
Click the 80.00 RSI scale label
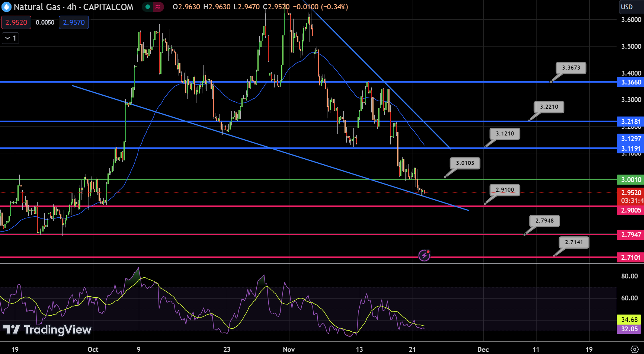tap(629, 276)
